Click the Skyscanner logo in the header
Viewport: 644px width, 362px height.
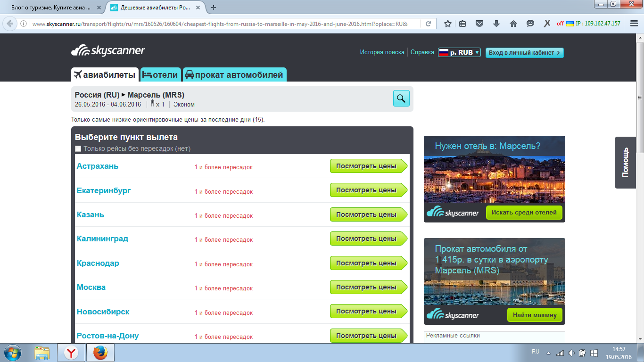108,51
